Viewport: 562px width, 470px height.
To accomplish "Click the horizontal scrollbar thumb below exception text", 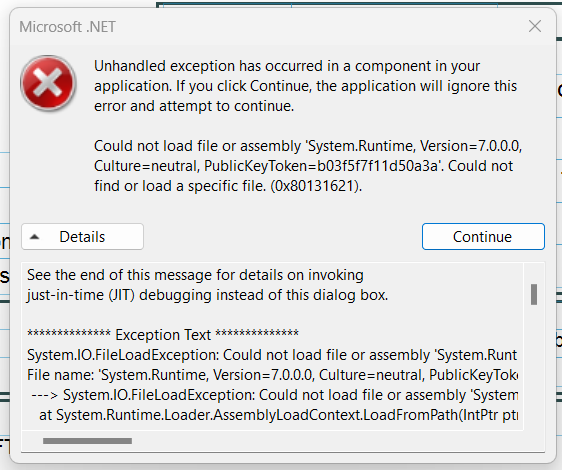I will 87,441.
